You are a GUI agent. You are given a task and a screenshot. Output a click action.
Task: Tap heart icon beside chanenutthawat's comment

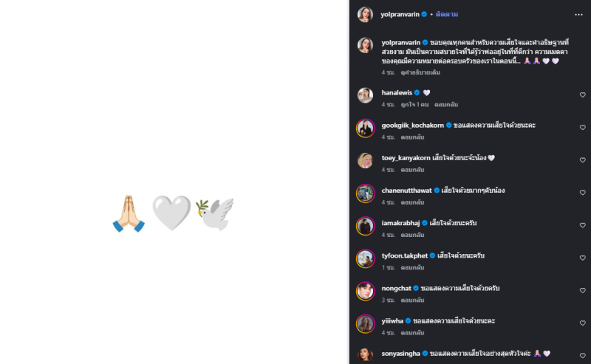point(582,193)
